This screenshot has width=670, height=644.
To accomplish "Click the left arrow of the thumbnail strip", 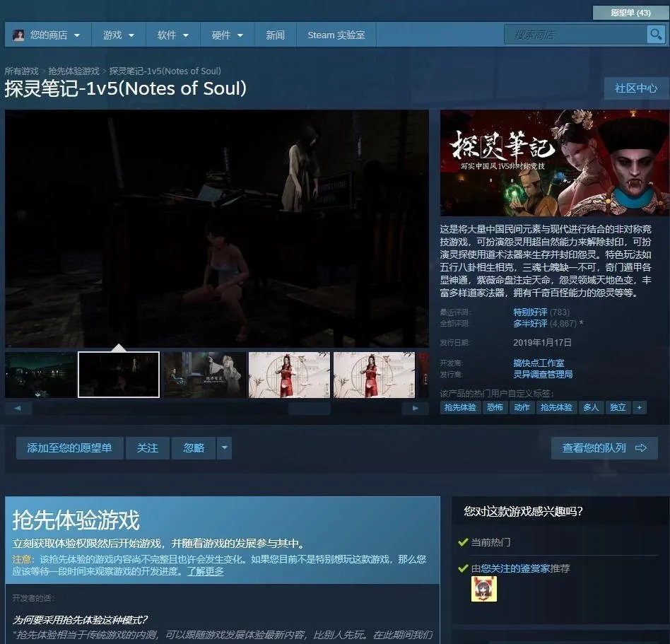I will point(18,409).
